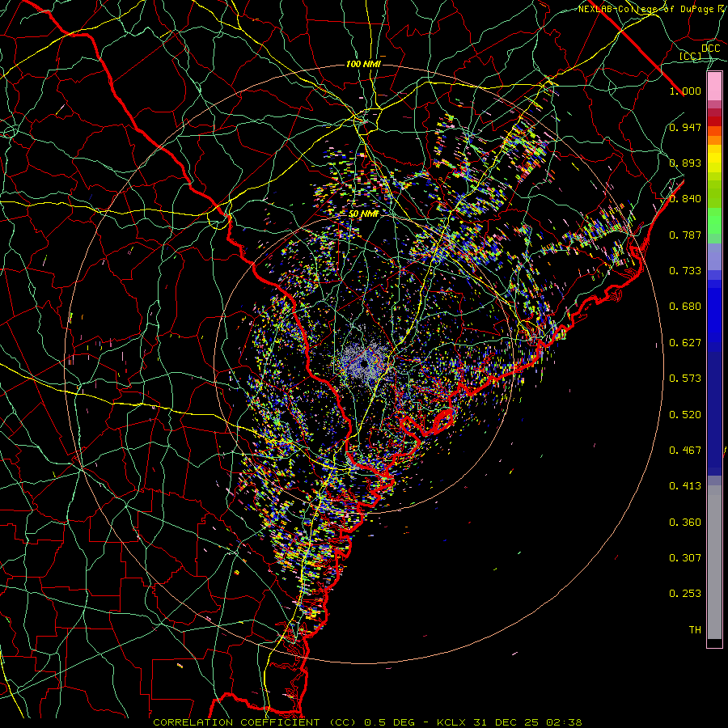The image size is (728, 728).
Task: Click the 0.520 legend value
Action: click(685, 415)
